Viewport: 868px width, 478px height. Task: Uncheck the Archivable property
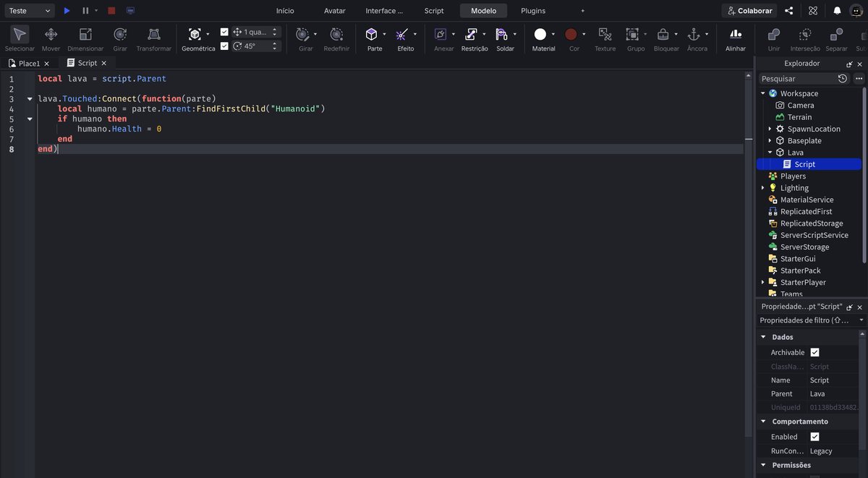tap(814, 352)
